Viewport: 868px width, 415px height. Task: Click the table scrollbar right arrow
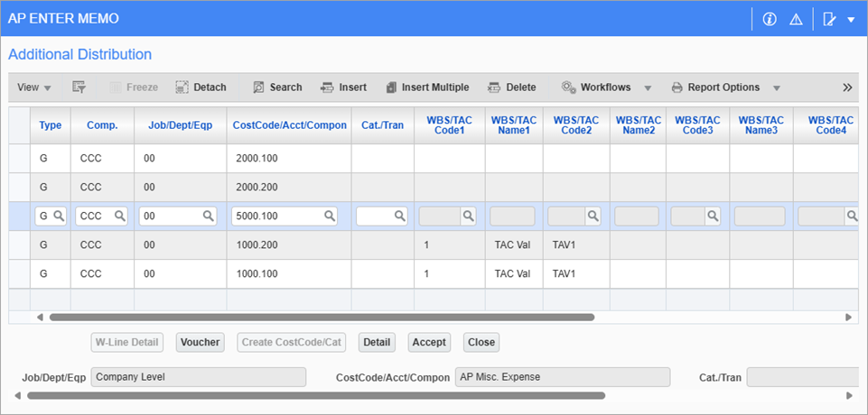[847, 318]
